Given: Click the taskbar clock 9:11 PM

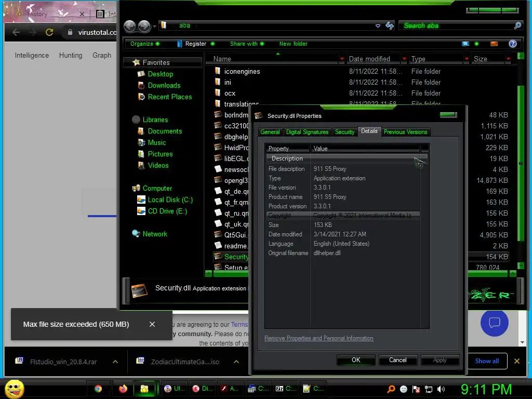Looking at the screenshot, I should [486, 389].
